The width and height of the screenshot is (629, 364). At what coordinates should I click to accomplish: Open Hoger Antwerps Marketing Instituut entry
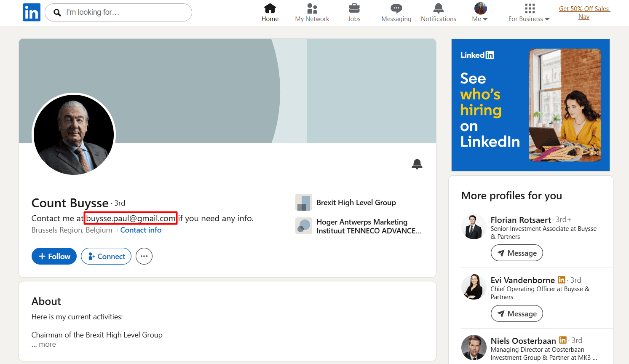369,226
